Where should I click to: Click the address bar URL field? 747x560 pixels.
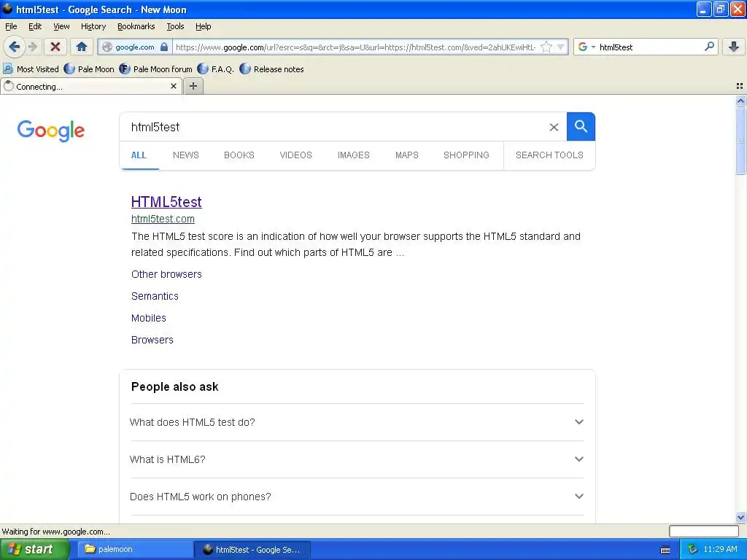(x=355, y=47)
